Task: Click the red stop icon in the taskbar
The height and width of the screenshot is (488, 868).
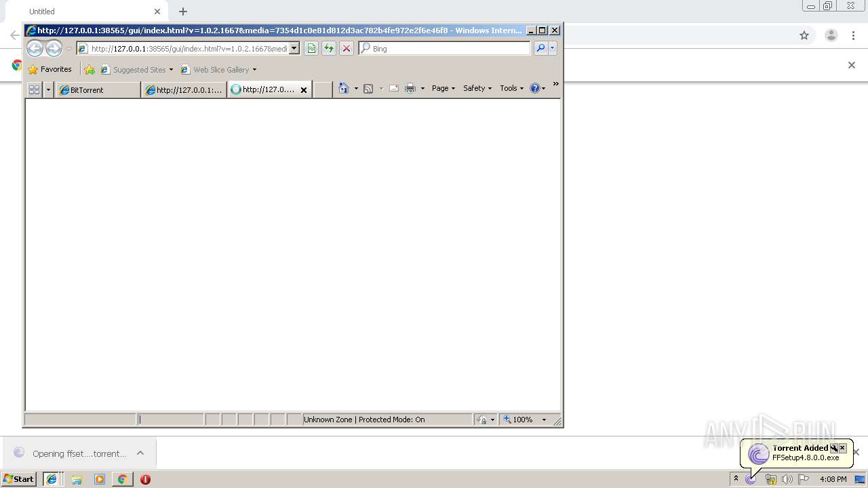Action: point(145,479)
